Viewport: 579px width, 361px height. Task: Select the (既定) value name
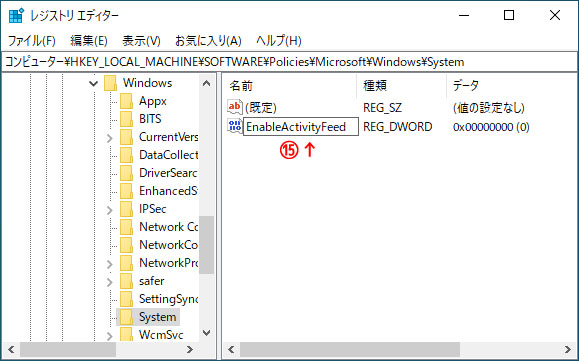[x=261, y=108]
